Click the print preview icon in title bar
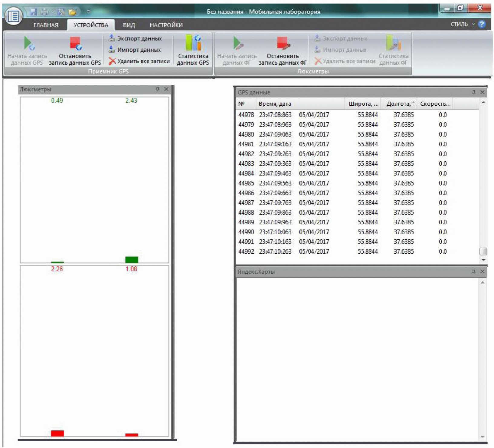This screenshot has height=448, width=494. (61, 12)
